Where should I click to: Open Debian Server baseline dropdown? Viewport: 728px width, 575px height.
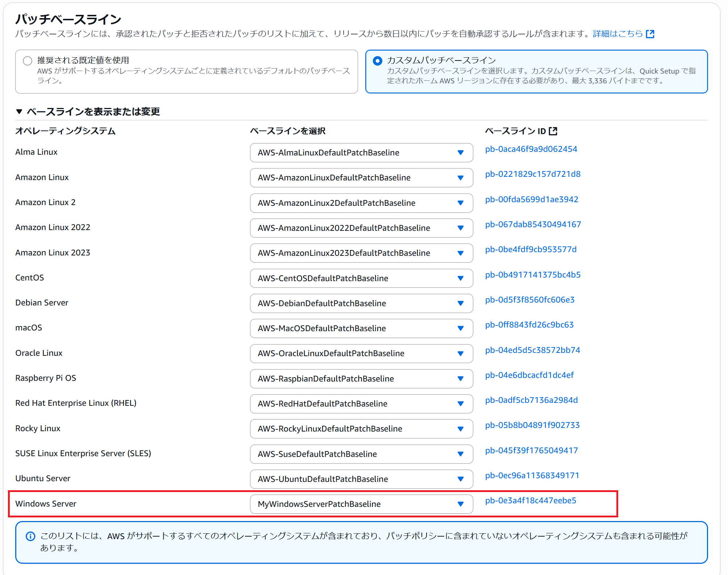pyautogui.click(x=361, y=303)
